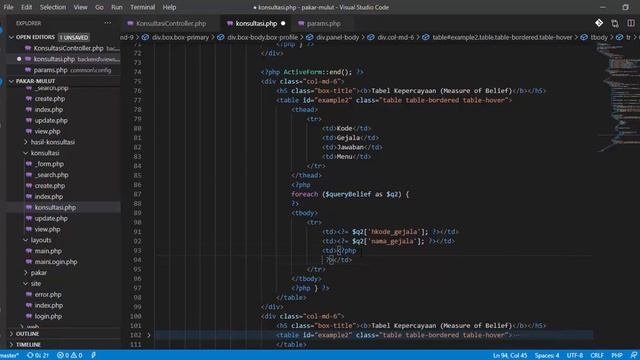
Task: Change language mode via PHP
Action: 617,355
